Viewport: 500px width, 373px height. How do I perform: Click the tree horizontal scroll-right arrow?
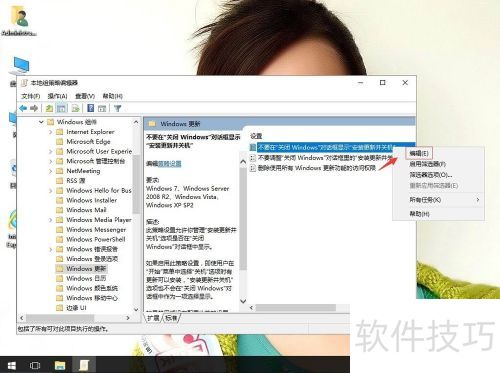click(x=128, y=318)
